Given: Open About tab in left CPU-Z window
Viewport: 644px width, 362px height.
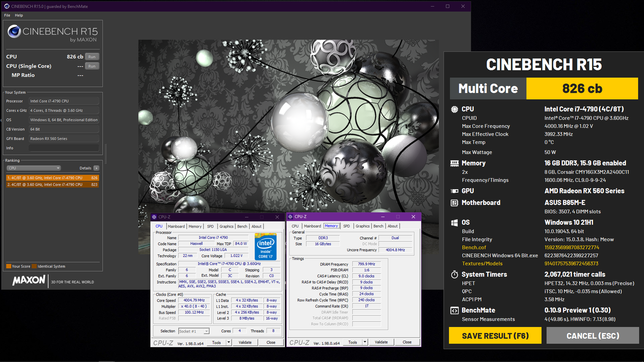Looking at the screenshot, I should (x=257, y=227).
